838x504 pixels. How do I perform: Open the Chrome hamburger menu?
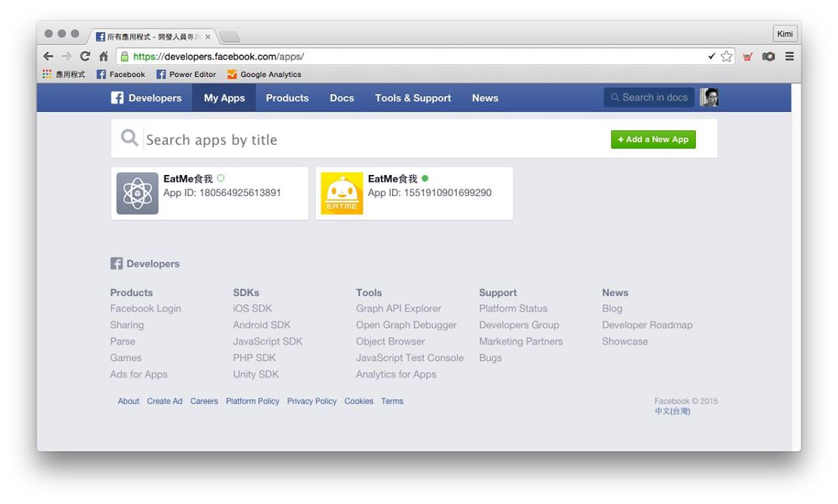click(x=790, y=56)
